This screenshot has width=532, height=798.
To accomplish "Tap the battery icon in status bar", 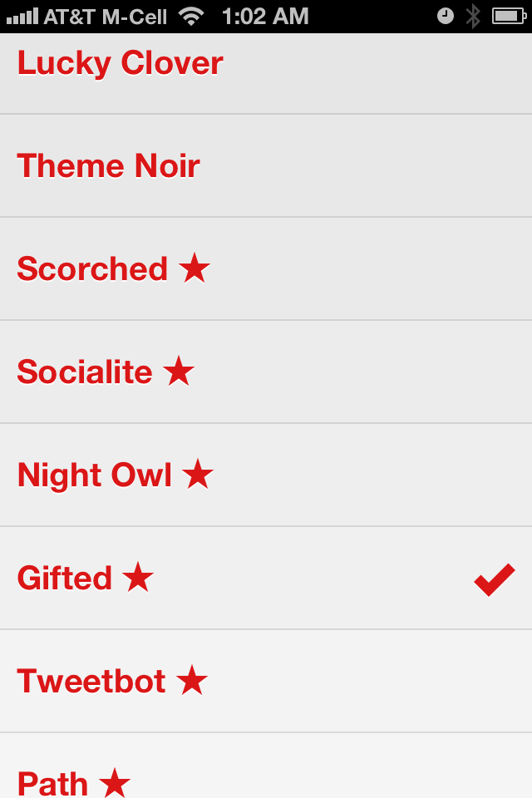I will 507,16.
